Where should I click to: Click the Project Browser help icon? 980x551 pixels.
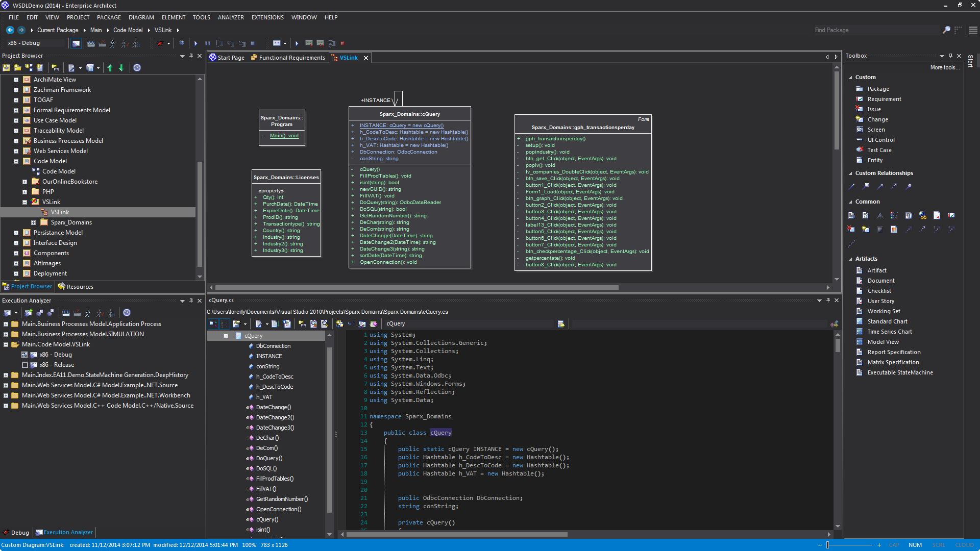pyautogui.click(x=137, y=68)
